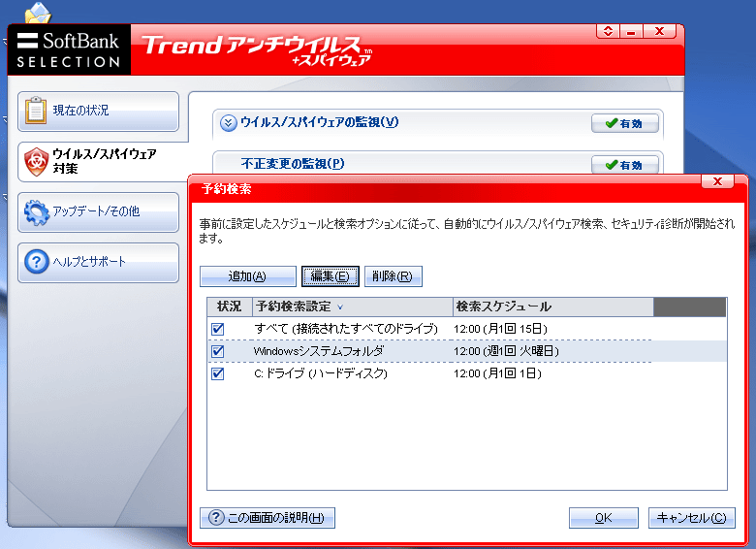Click the main window resize toggle arrows button

click(608, 32)
